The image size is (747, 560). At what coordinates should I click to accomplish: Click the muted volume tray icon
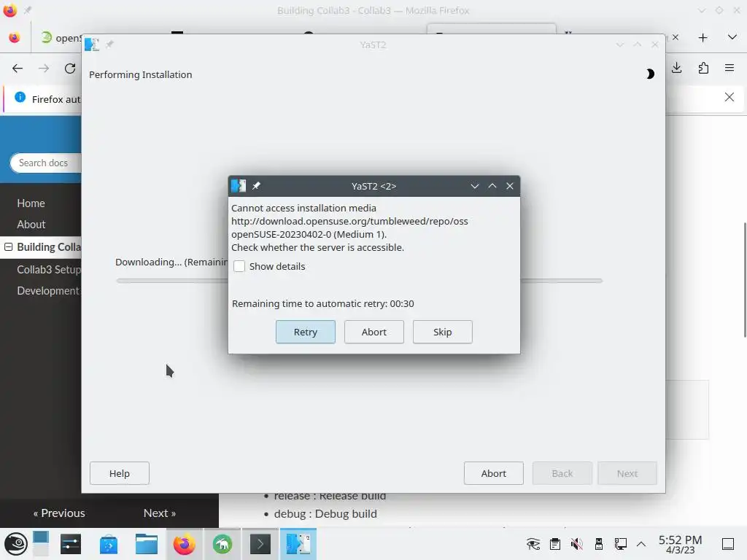click(577, 544)
